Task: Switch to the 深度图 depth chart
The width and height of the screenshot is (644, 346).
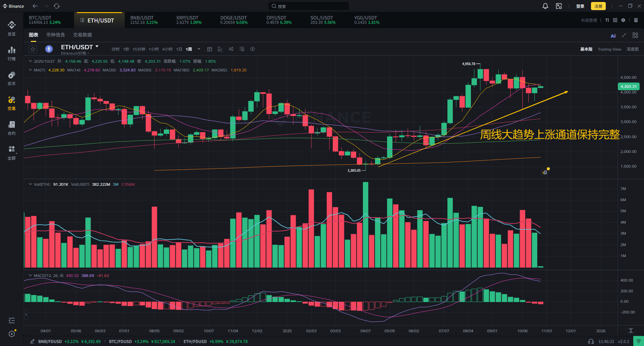Action: [633, 49]
